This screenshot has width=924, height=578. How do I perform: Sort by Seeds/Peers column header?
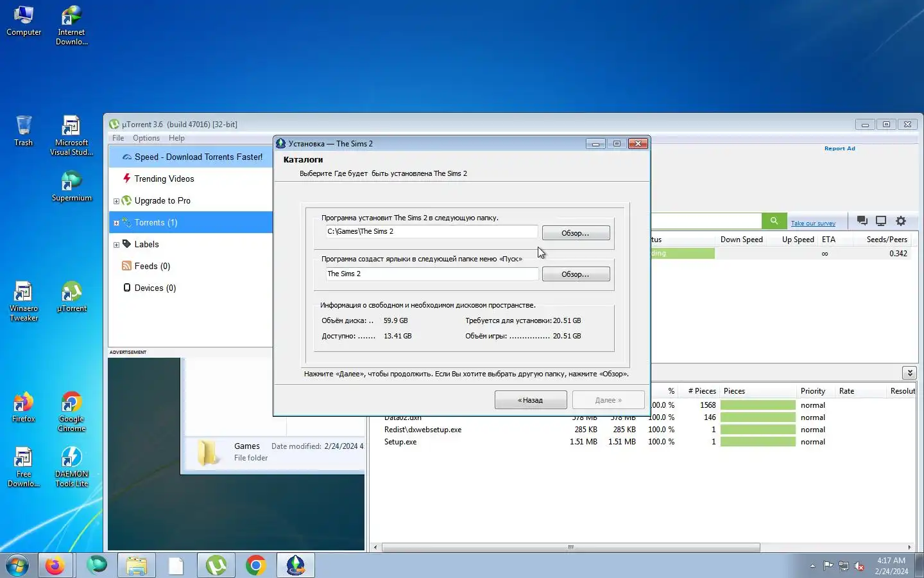[887, 240]
